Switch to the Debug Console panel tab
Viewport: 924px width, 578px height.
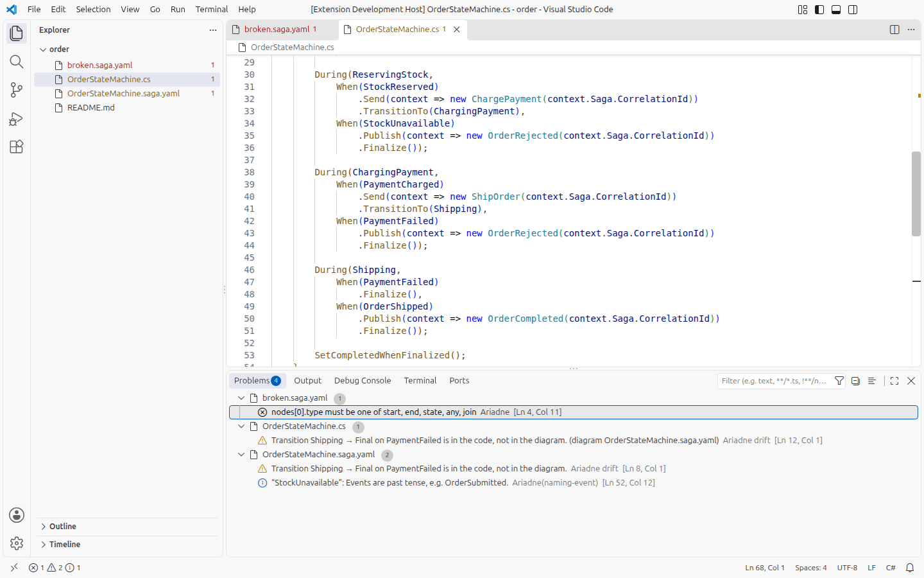click(x=363, y=381)
